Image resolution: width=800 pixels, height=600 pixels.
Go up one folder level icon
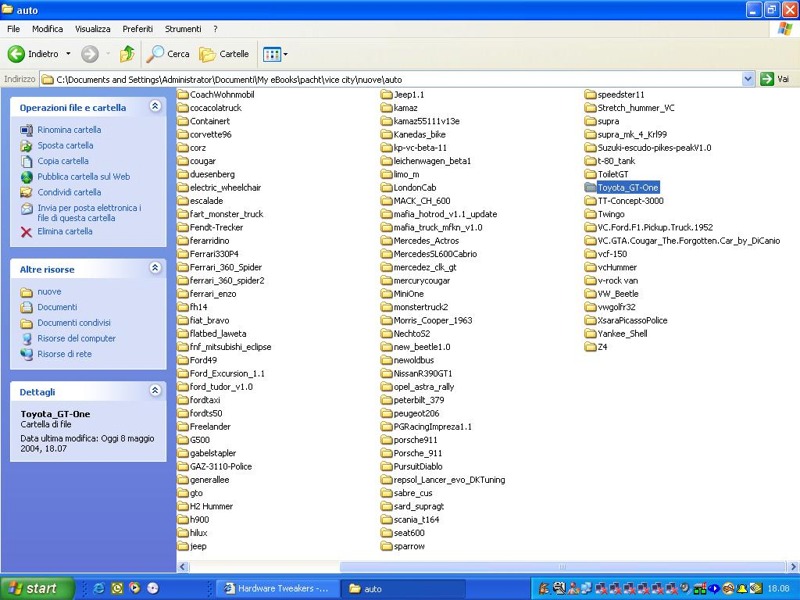[127, 54]
